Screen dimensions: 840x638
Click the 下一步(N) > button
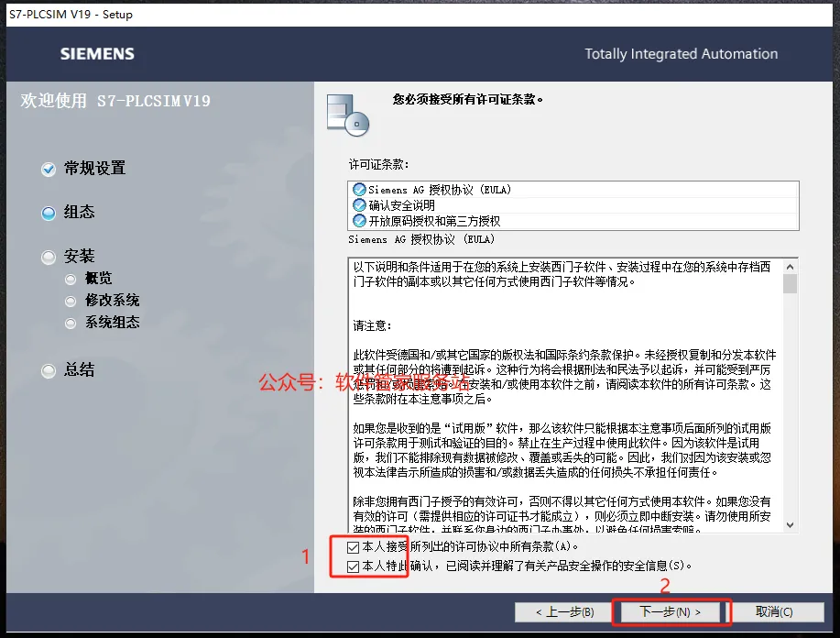(x=671, y=612)
